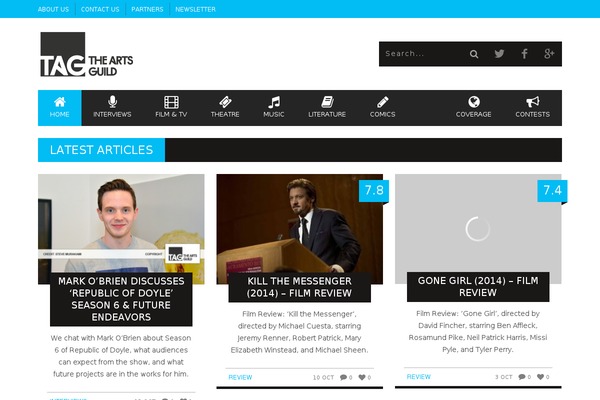Click the 7.8 rating badge

point(374,191)
